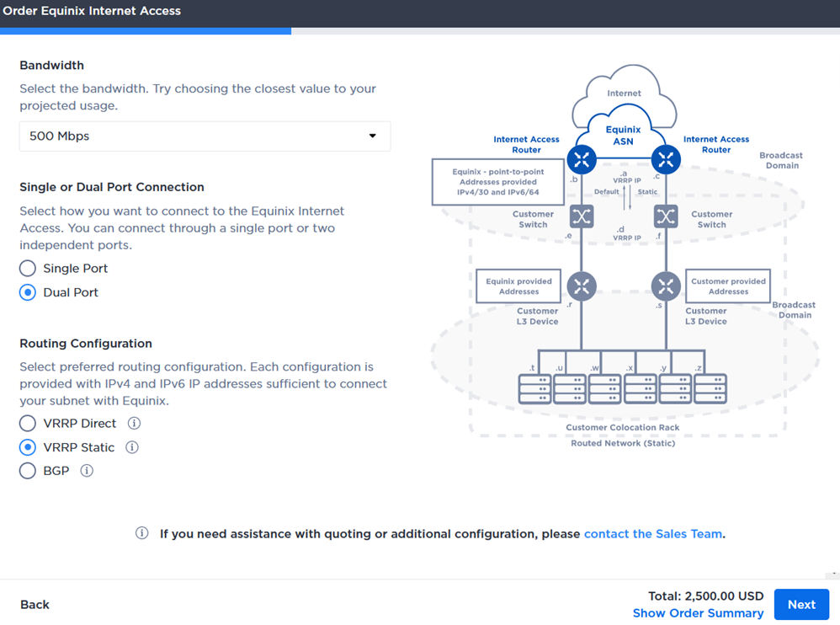
Task: Click the Routed Network (Static) caption
Action: pyautogui.click(x=623, y=443)
